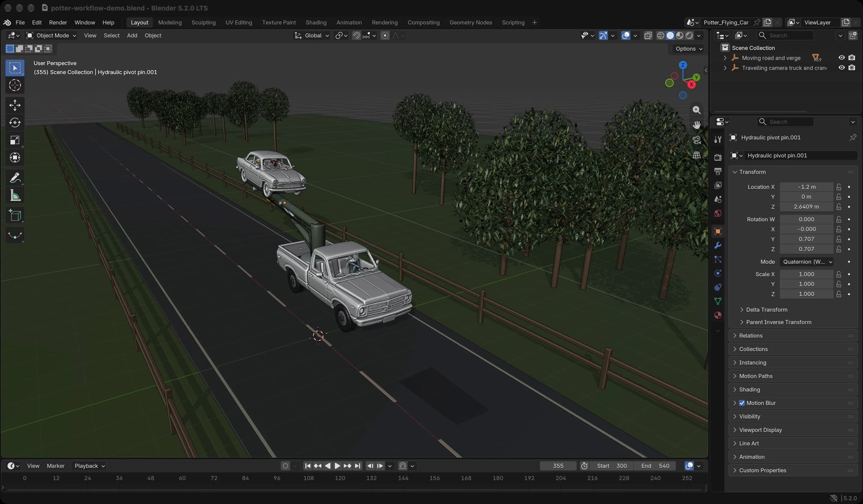Switch to the Geometry Nodes workspace tab
This screenshot has width=863, height=504.
pos(470,22)
